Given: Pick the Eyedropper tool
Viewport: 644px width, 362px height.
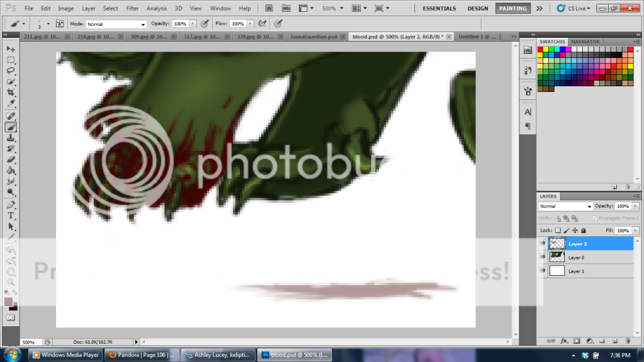Looking at the screenshot, I should 11,104.
